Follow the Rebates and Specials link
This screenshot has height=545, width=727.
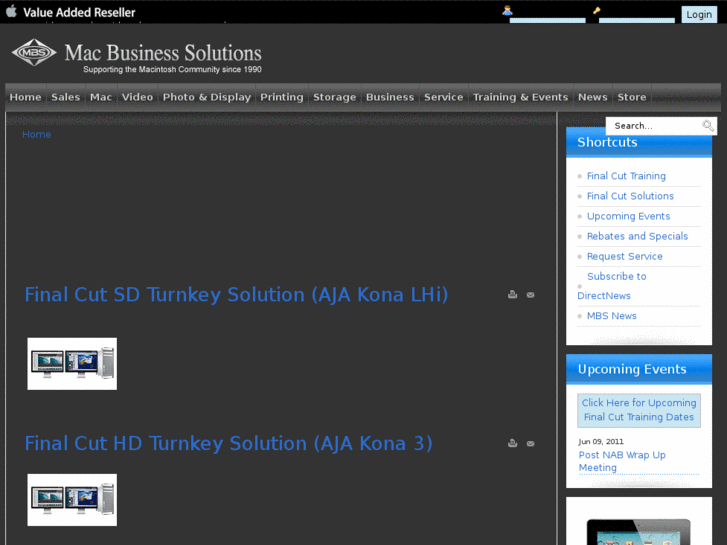[637, 236]
